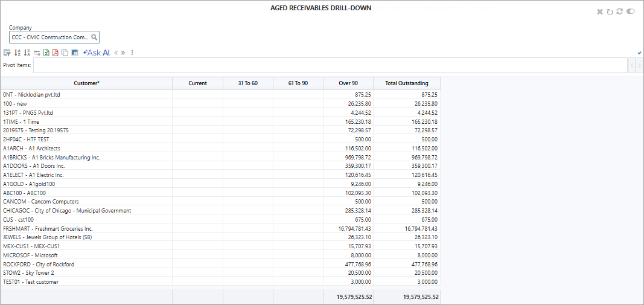Click Over 90 value 20,500.00
Viewport: 644px width, 305px height.
(x=360, y=274)
